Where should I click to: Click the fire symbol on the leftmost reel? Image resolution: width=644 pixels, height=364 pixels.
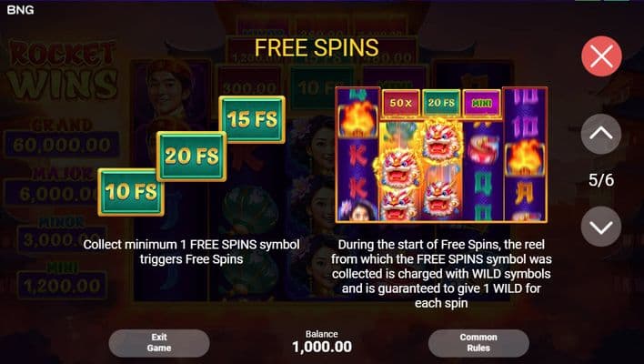click(x=357, y=118)
